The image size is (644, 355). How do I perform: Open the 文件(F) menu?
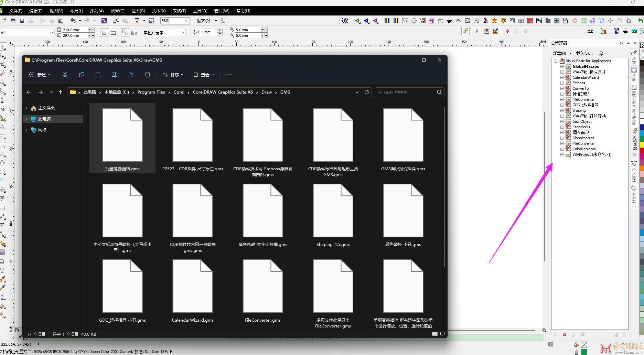click(15, 11)
